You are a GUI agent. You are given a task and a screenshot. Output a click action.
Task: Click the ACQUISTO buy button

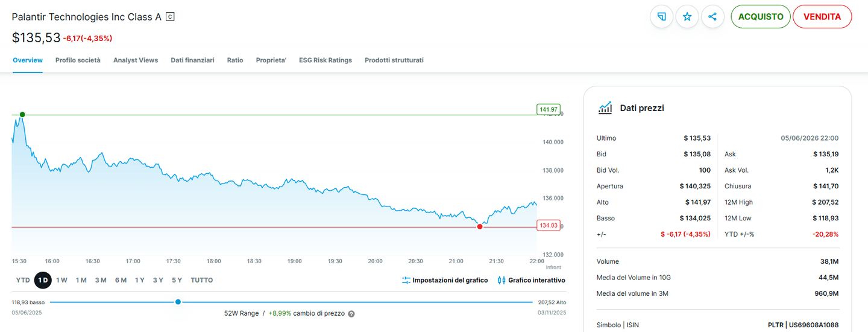pos(761,17)
